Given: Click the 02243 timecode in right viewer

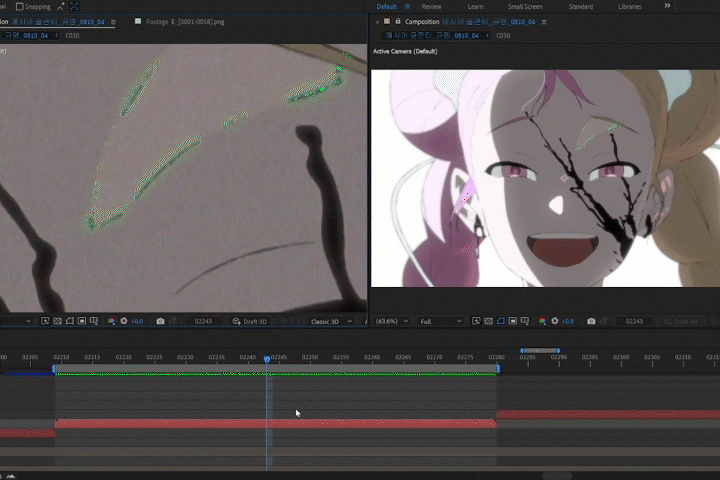Looking at the screenshot, I should click(634, 322).
